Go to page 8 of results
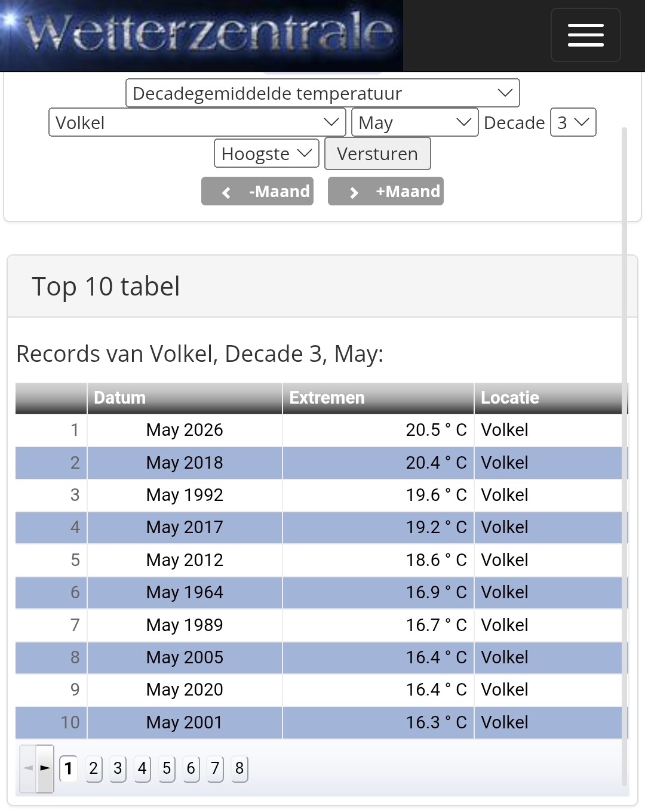645x812 pixels. [239, 768]
